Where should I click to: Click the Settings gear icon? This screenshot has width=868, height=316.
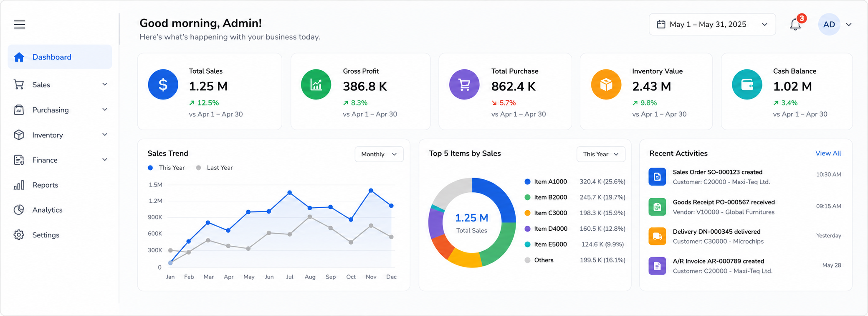tap(19, 235)
